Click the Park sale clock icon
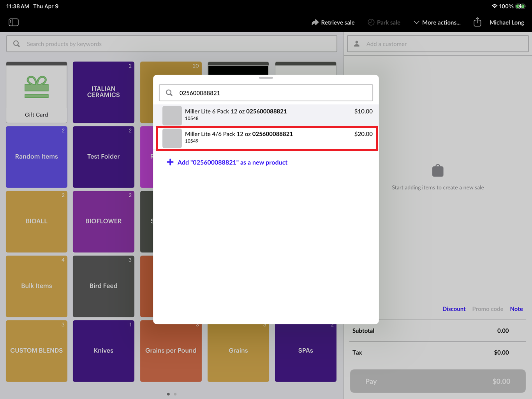532x399 pixels. pos(371,22)
